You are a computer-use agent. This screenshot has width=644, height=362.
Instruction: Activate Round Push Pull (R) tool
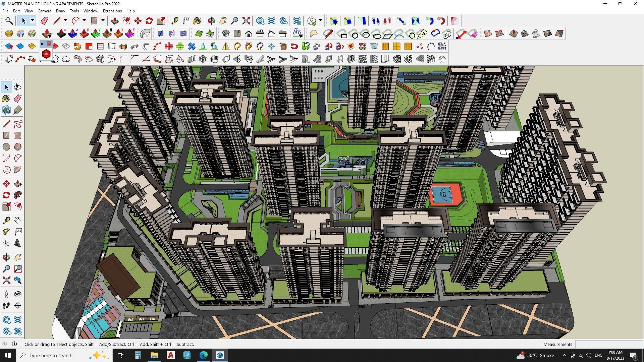tap(84, 34)
